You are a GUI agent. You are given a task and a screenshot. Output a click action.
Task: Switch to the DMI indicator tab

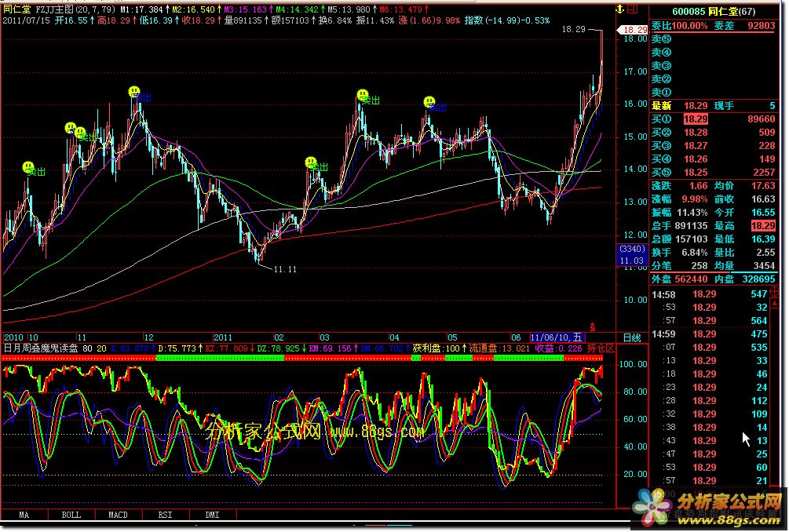(212, 515)
